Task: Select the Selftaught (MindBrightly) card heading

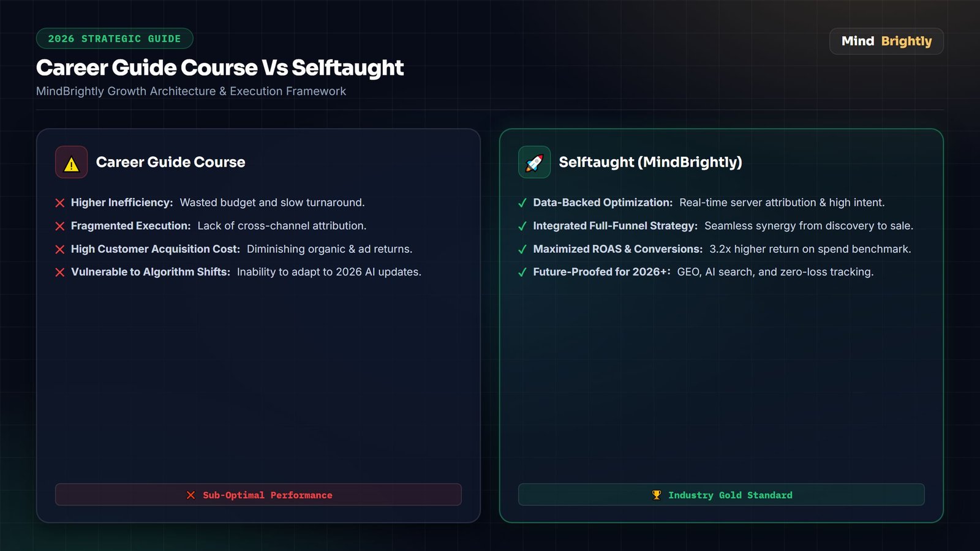Action: coord(650,162)
